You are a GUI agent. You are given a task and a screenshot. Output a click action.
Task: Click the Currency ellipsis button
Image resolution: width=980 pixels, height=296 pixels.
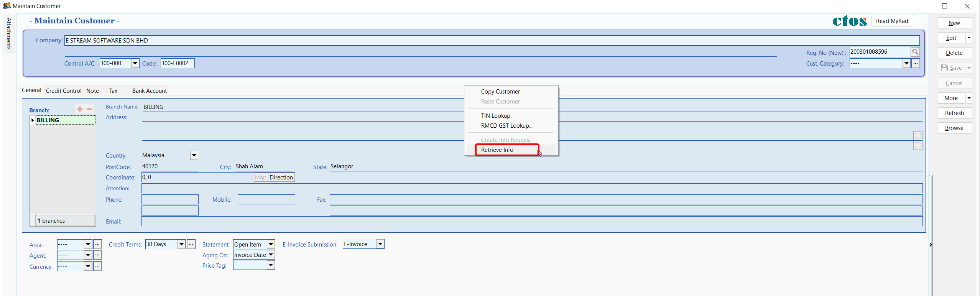tap(98, 266)
